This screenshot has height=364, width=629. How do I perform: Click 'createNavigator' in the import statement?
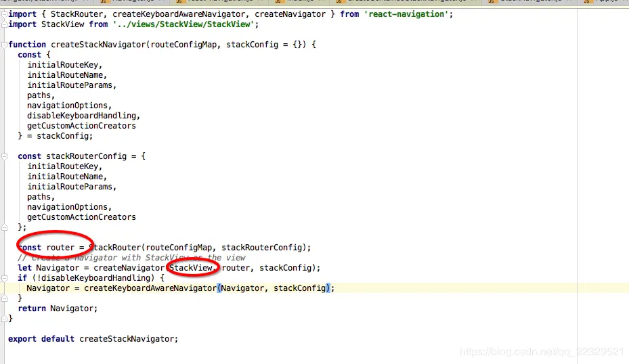290,14
